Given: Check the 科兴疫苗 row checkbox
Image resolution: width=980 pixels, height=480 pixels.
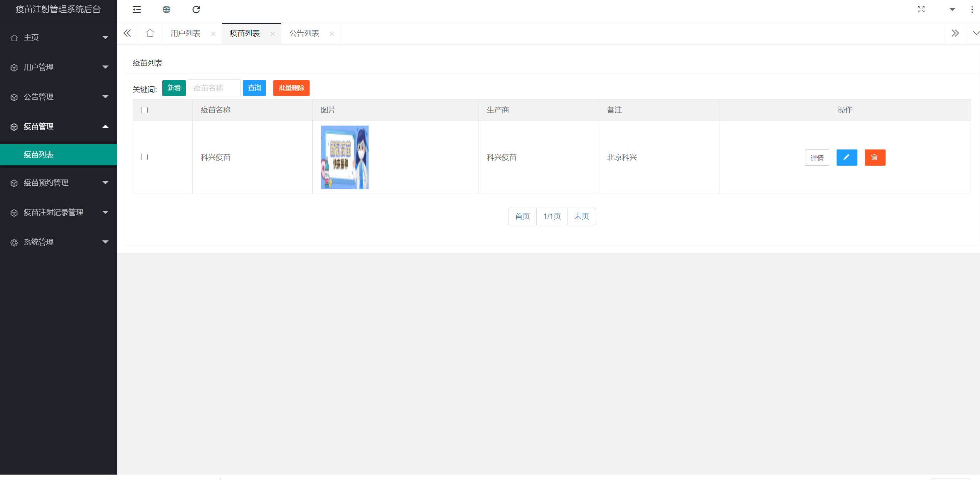Looking at the screenshot, I should pos(144,157).
